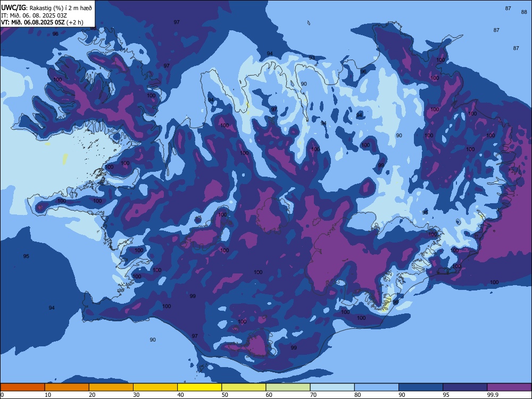Viewport: 532px width, 399px height.
Task: Pick the pale yellow 50–60 legend swatch
Action: (244, 387)
